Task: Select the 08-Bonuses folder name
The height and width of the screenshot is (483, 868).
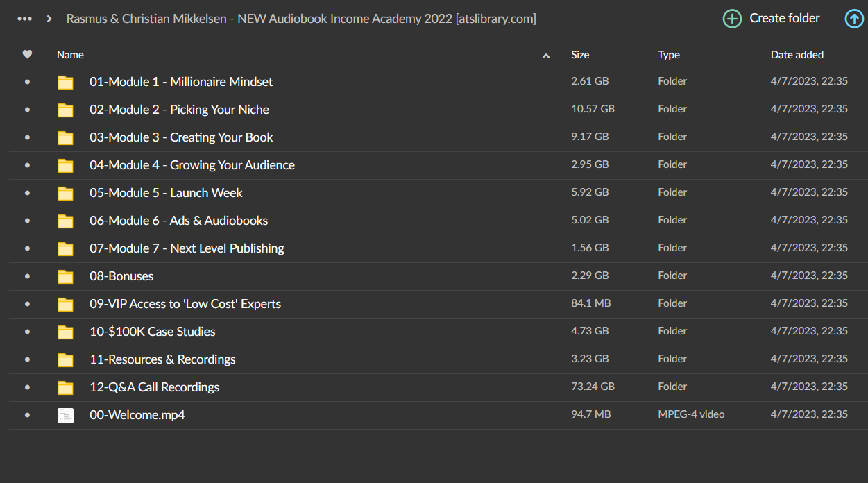Action: tap(121, 276)
